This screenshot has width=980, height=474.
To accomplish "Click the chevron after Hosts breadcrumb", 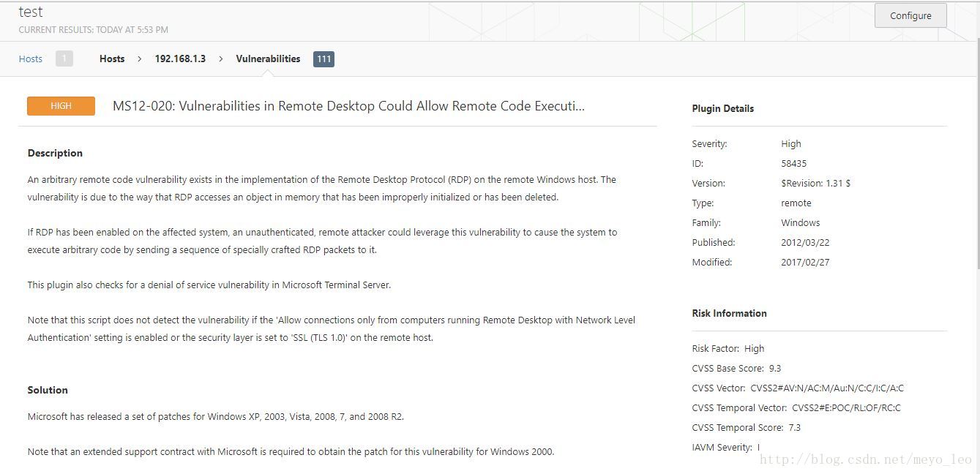I will pos(140,59).
